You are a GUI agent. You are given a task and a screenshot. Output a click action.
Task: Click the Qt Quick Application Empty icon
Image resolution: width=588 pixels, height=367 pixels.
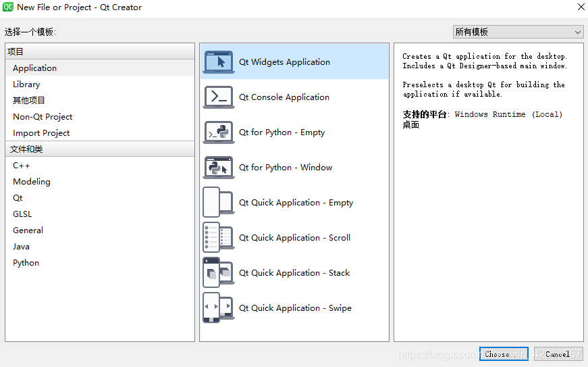pos(219,202)
